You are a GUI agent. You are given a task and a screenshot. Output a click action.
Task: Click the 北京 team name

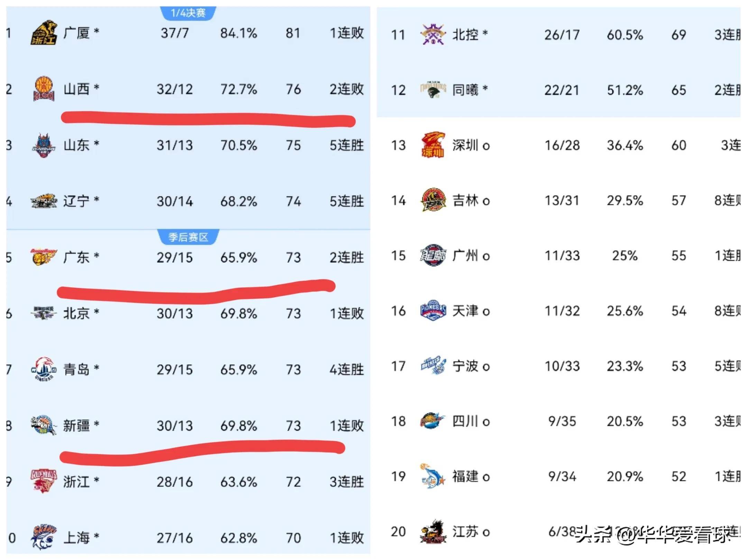76,314
